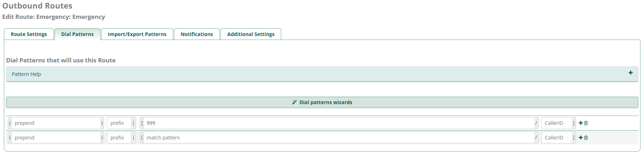Image resolution: width=644 pixels, height=158 pixels.
Task: Focus the prefix field in the 999 row
Action: point(119,123)
